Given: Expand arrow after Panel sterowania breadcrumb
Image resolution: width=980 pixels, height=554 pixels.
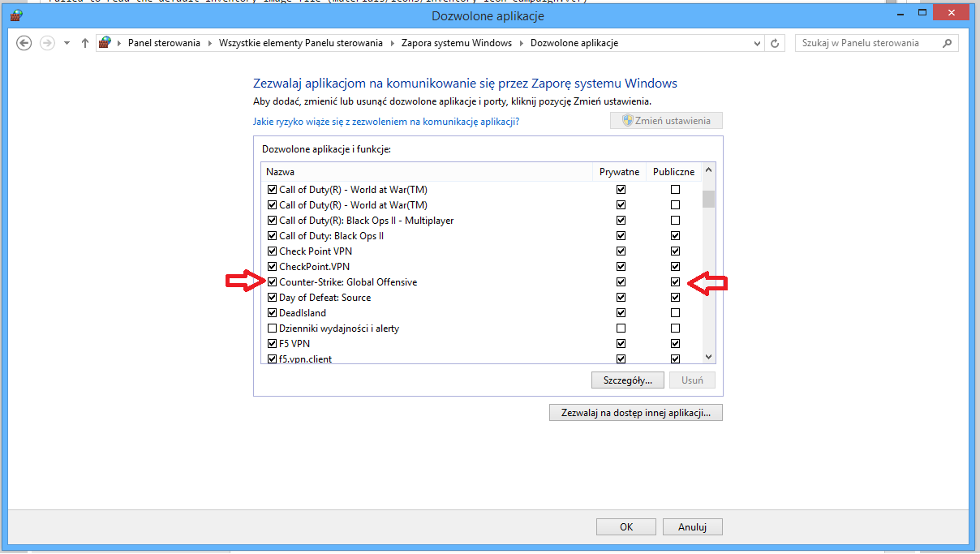Looking at the screenshot, I should coord(209,43).
